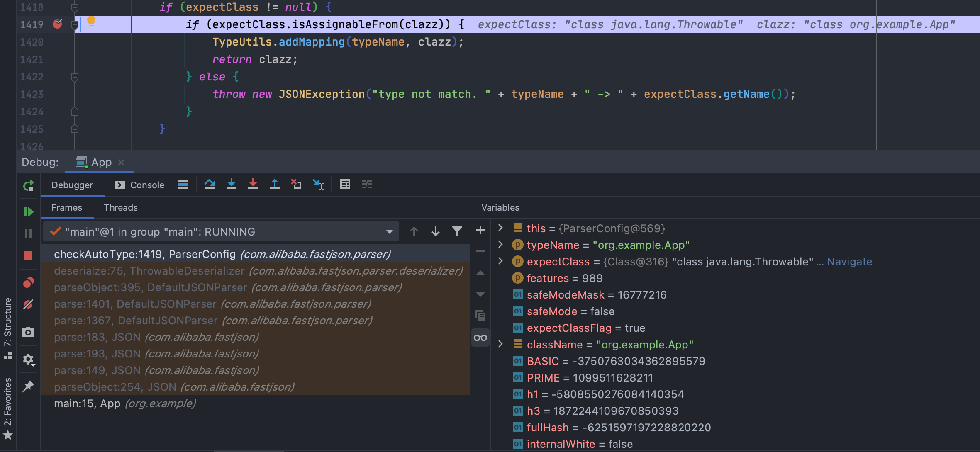Screen dimensions: 980x452
Task: Expand the expectClass variable node
Action: 500,261
